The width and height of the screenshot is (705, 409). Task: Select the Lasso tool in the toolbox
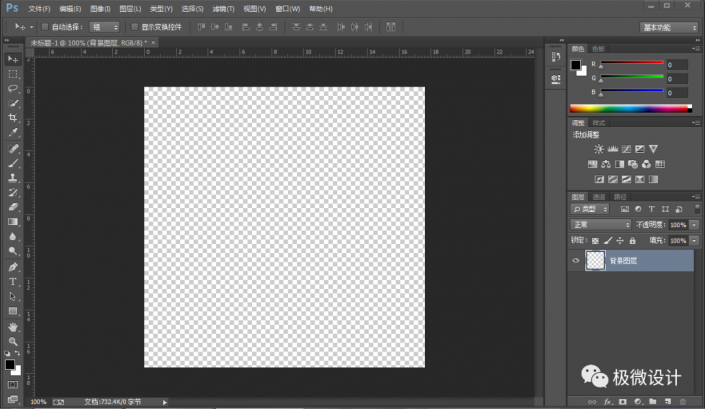13,88
